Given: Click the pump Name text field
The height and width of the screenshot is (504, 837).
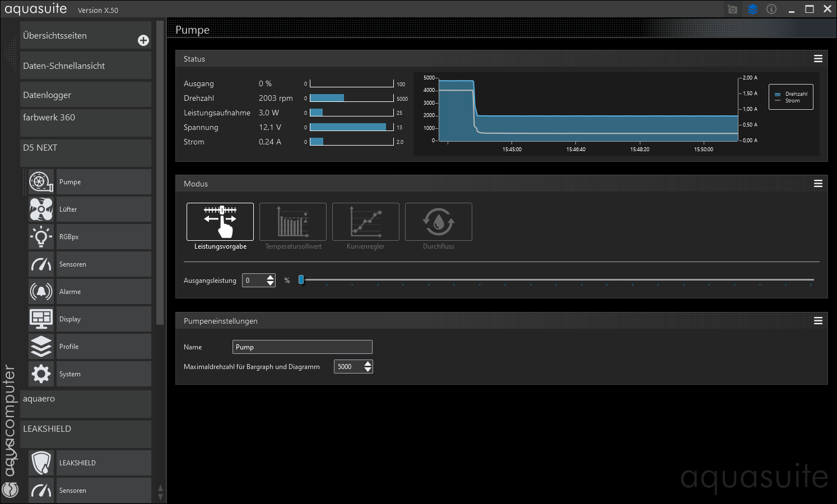Looking at the screenshot, I should click(x=302, y=347).
